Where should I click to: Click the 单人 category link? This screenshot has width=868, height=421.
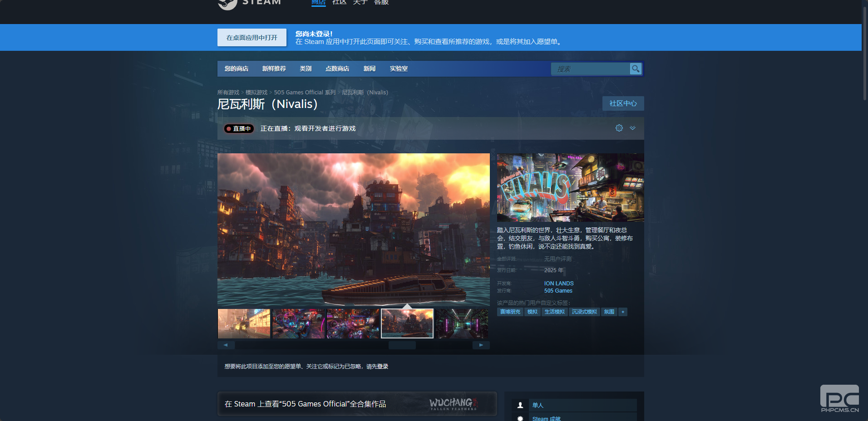tap(538, 405)
